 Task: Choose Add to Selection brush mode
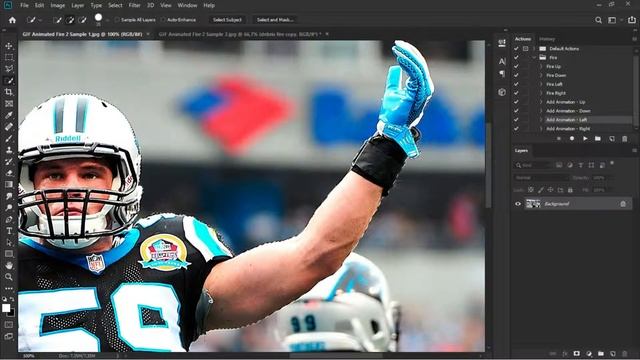pos(70,20)
